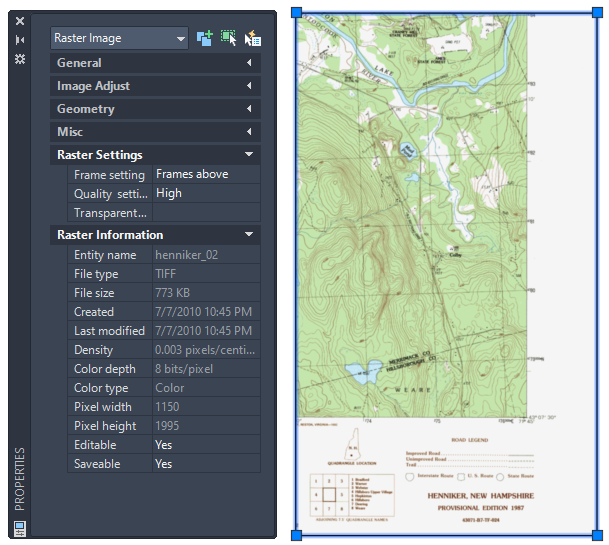The image size is (609, 545).
Task: Click the Created date value row
Action: pyautogui.click(x=206, y=312)
